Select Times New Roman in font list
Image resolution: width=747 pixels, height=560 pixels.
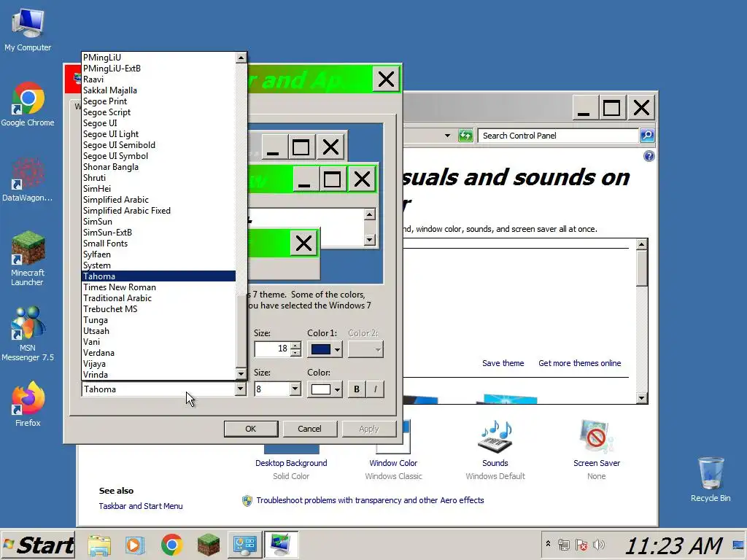[x=158, y=287]
